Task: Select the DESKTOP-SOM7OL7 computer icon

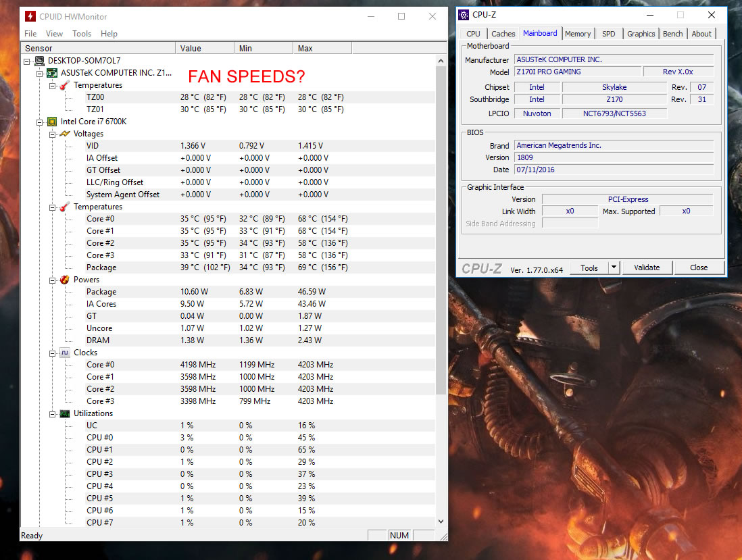Action: coord(40,61)
